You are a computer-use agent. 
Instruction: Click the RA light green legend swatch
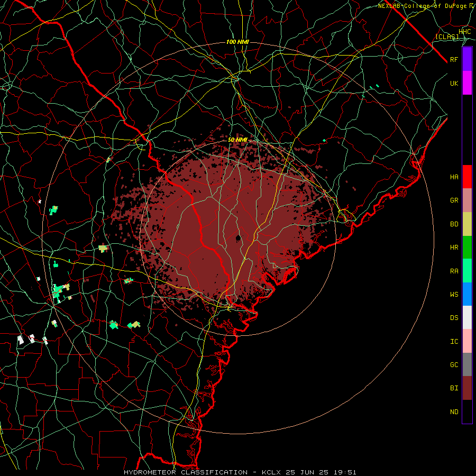coord(467,271)
